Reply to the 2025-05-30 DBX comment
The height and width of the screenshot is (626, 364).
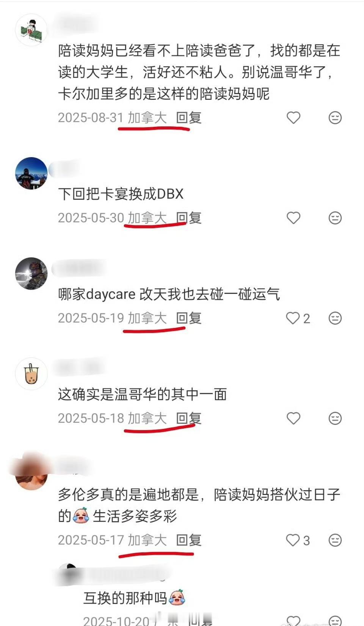coord(188,218)
